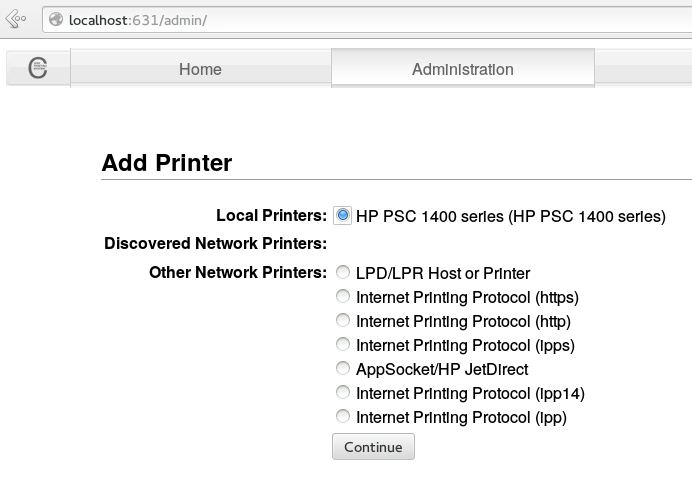
Task: Click the CUPS logo icon
Action: [38, 68]
